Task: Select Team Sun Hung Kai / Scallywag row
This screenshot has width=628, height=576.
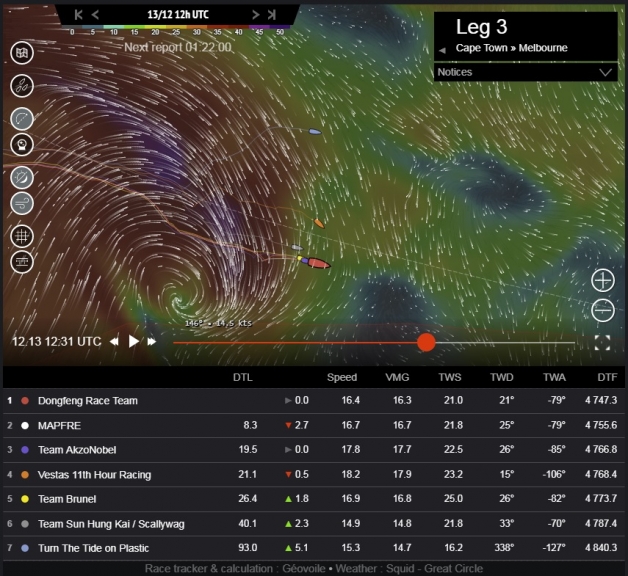Action: click(x=314, y=524)
